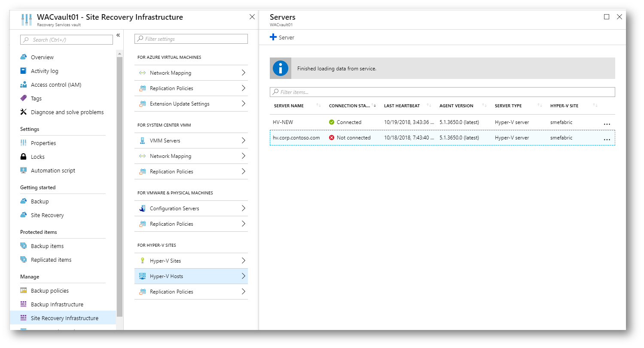Click the Backup items icon
Screen dimensions: 644x348
(x=24, y=246)
